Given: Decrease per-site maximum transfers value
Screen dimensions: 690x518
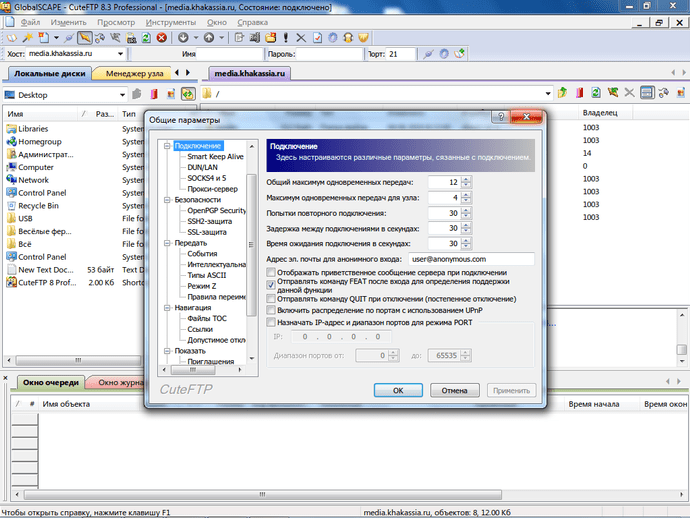Looking at the screenshot, I should pos(466,201).
